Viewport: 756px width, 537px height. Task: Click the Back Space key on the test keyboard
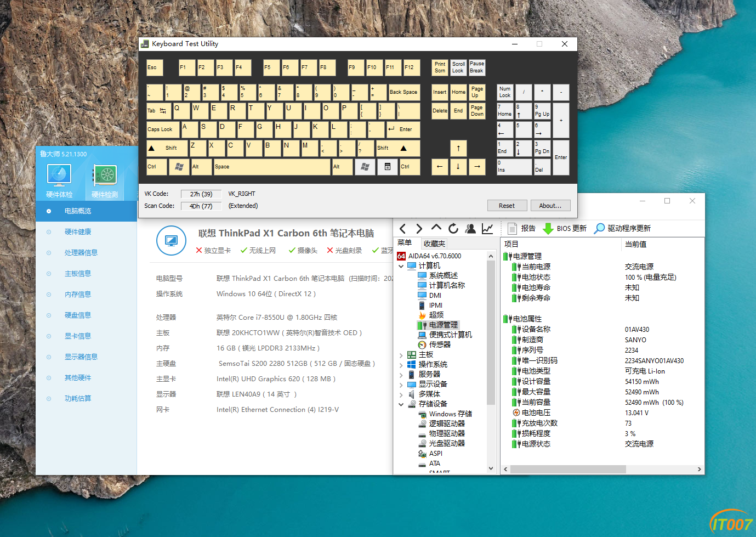point(404,92)
